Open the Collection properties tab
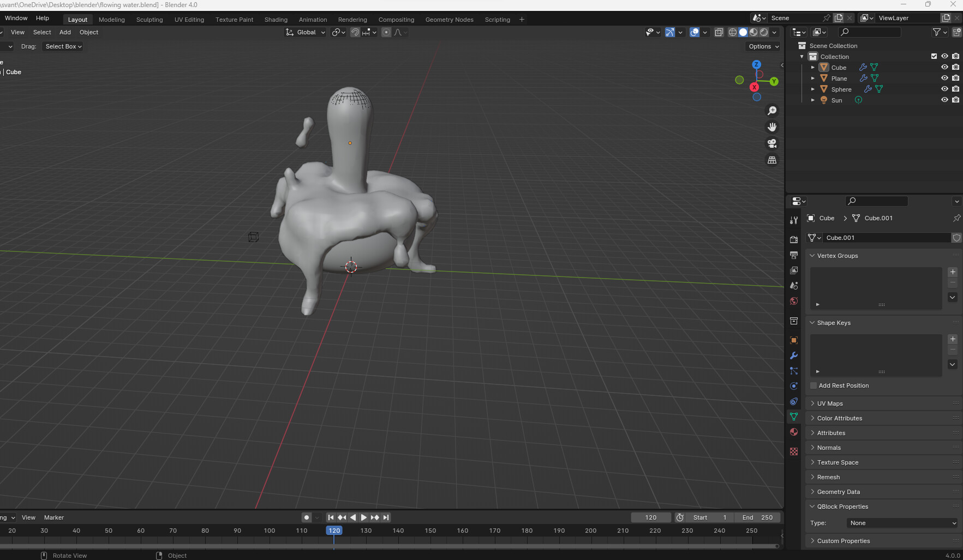 click(x=794, y=321)
